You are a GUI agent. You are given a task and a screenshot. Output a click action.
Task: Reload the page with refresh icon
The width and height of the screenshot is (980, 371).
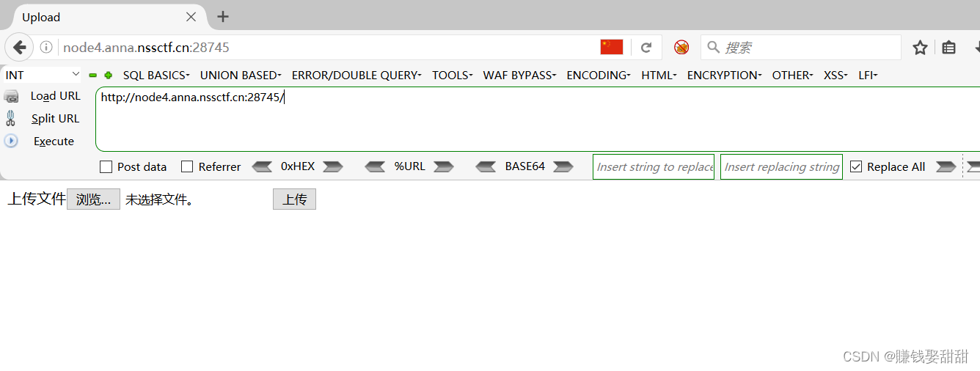coord(646,48)
